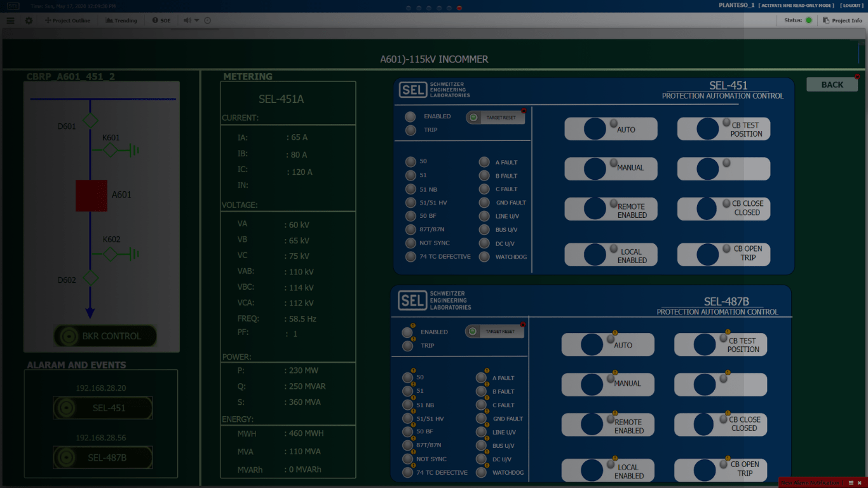Select the K602 earthing switch symbol

(111, 255)
